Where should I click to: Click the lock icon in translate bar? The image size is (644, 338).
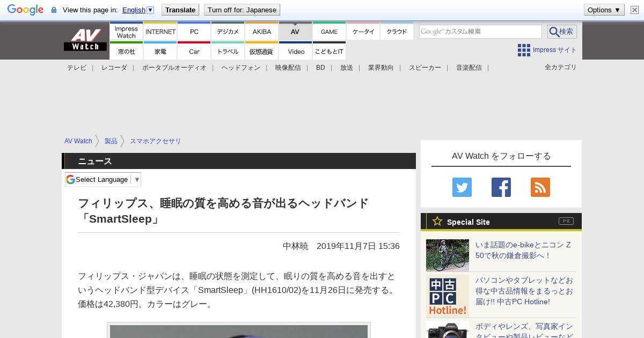54,10
